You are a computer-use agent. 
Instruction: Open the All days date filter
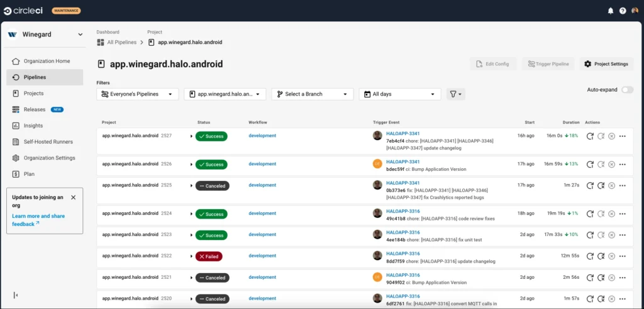pyautogui.click(x=400, y=94)
